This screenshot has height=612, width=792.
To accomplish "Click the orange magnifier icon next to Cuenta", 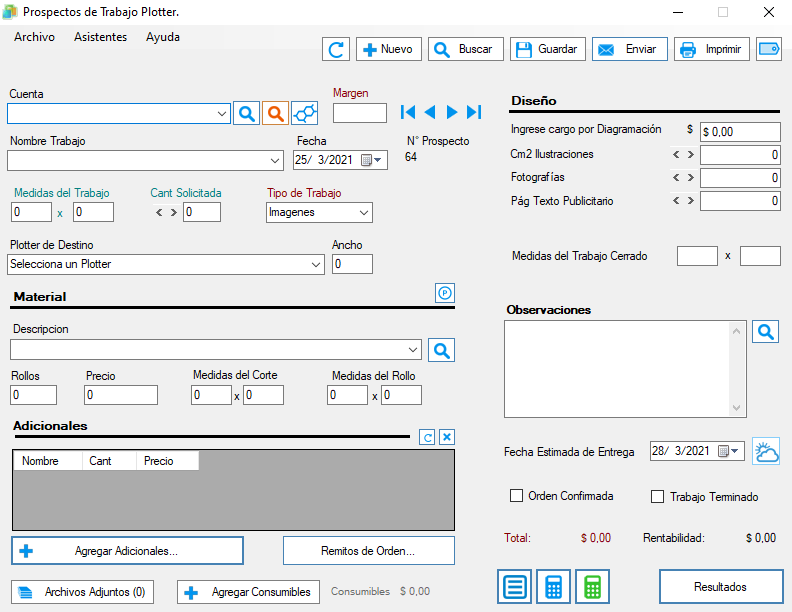I will pyautogui.click(x=275, y=113).
